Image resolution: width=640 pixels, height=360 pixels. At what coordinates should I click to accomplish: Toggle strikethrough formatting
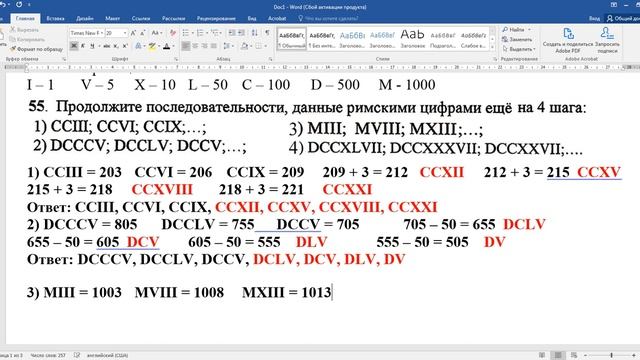tap(107, 46)
